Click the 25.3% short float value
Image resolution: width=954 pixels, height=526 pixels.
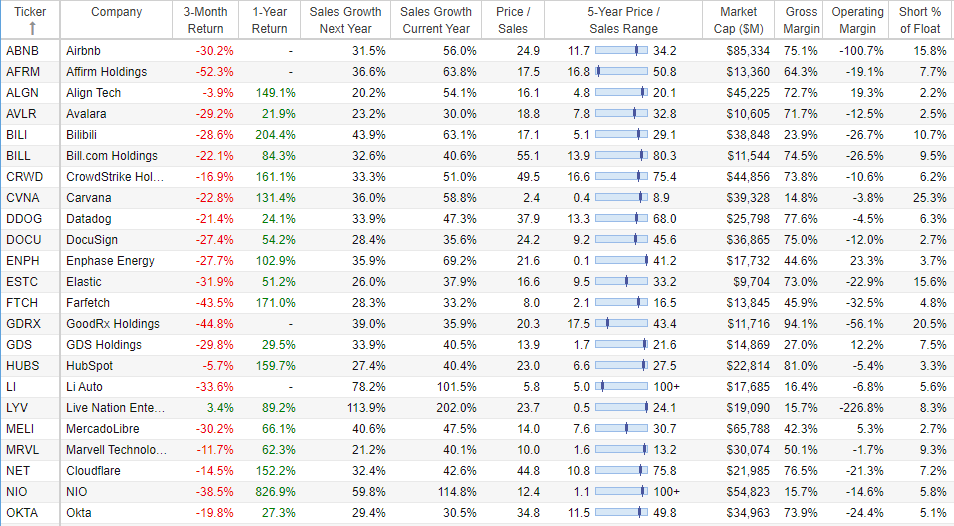point(930,198)
